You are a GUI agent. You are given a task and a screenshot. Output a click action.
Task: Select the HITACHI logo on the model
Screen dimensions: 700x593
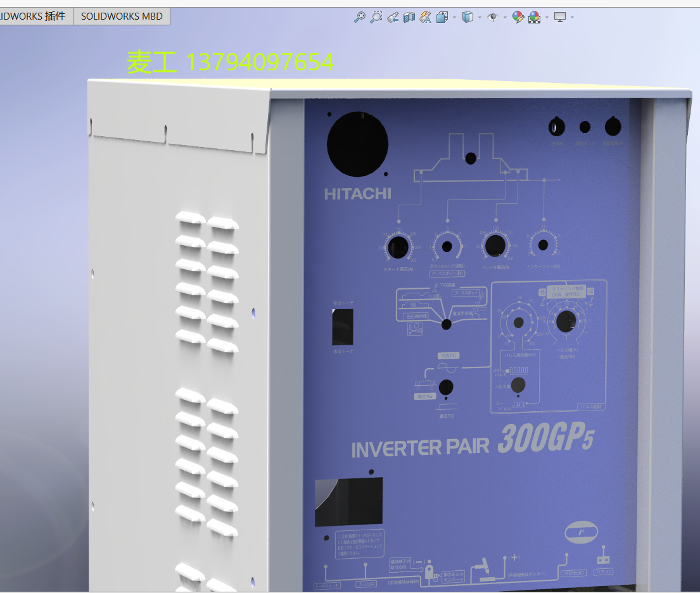(357, 194)
